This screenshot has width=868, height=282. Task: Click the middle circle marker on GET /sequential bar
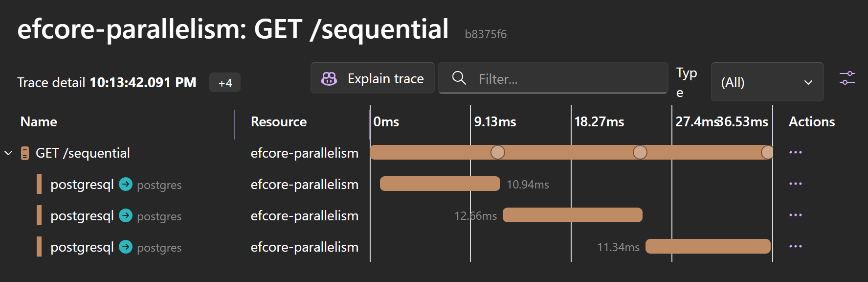pyautogui.click(x=640, y=152)
